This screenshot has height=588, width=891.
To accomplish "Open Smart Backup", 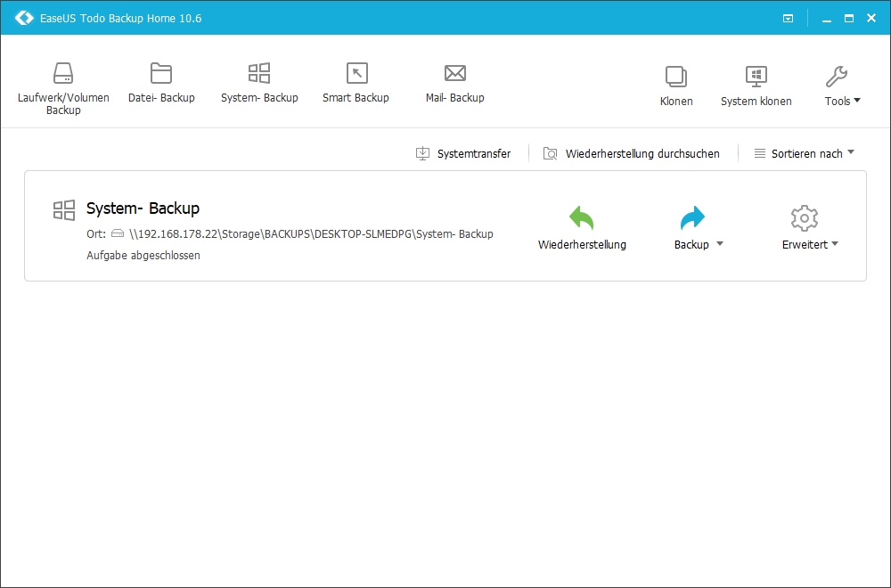I will pyautogui.click(x=356, y=83).
